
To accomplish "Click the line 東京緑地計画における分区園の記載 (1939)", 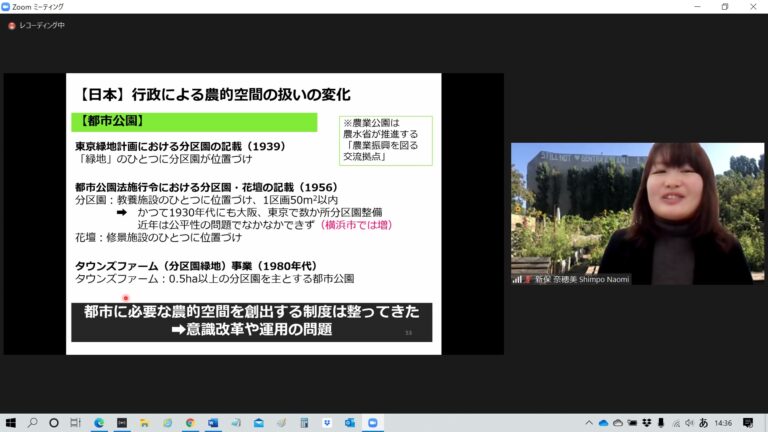I will point(180,146).
